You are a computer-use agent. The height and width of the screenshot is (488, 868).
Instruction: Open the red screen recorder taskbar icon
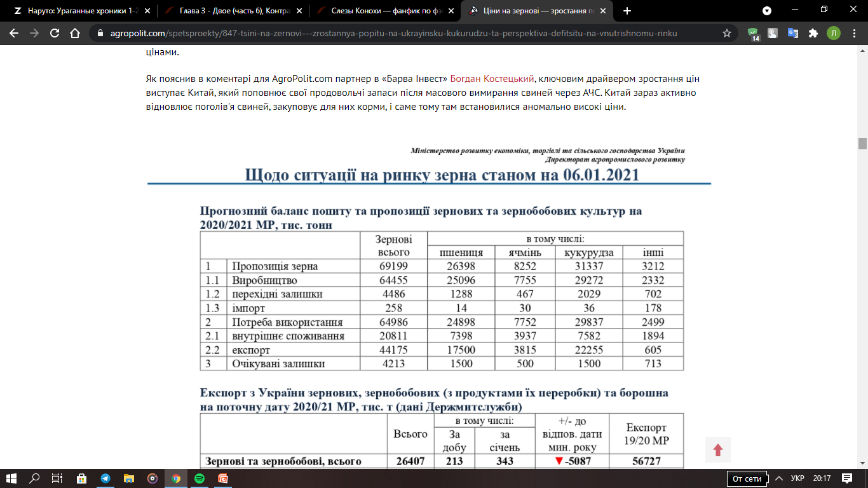click(223, 478)
